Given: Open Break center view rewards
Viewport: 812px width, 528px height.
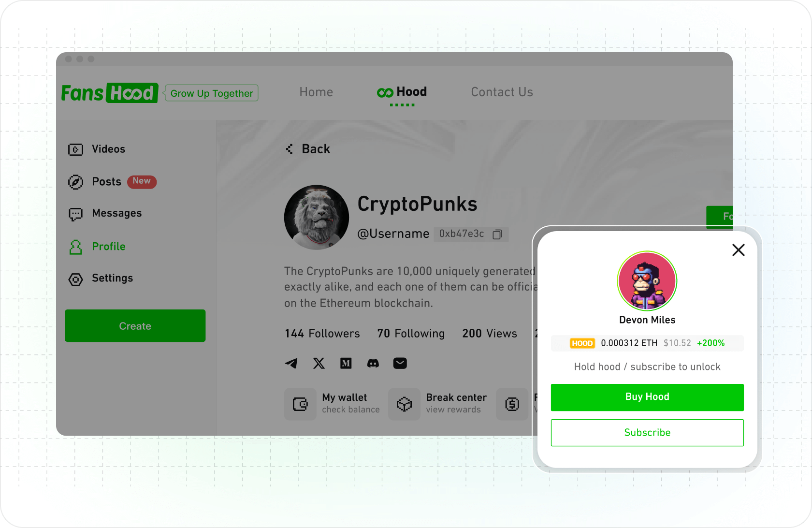Looking at the screenshot, I should click(x=438, y=404).
